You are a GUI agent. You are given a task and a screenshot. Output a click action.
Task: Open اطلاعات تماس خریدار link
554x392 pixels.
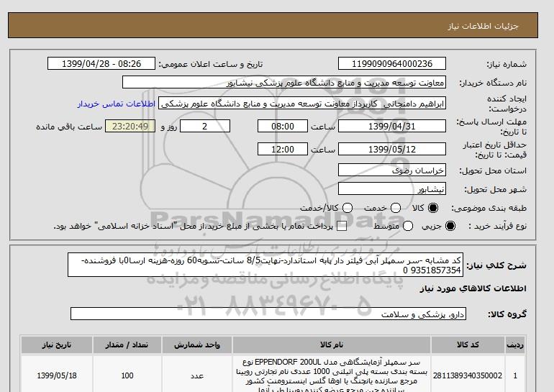coord(117,104)
